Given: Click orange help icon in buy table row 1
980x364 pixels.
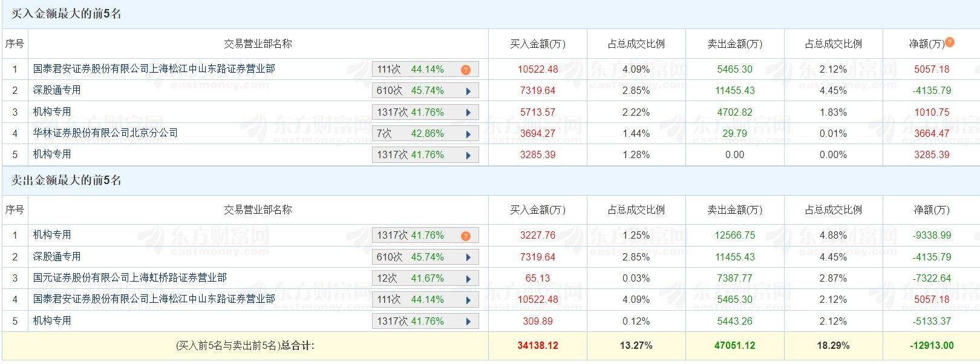Looking at the screenshot, I should 465,70.
